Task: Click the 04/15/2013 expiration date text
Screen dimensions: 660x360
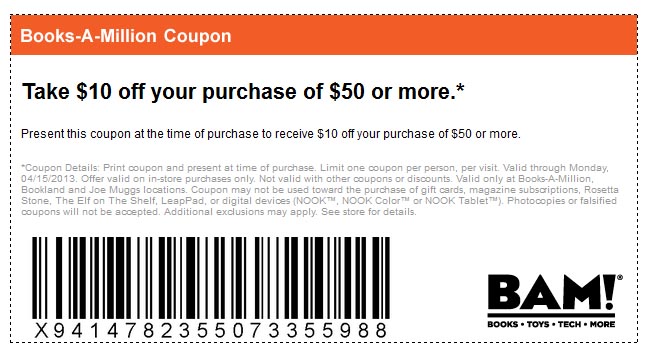Action: click(48, 179)
